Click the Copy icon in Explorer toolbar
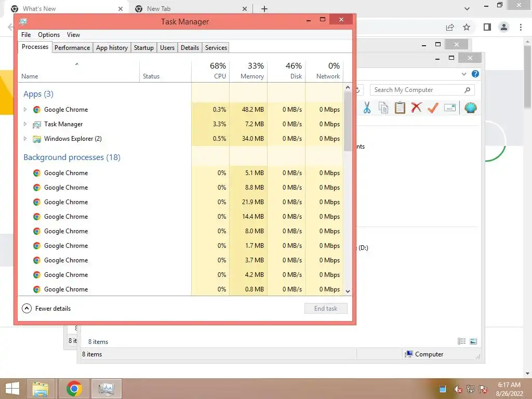Screen dimensions: 532x399 coord(383,108)
